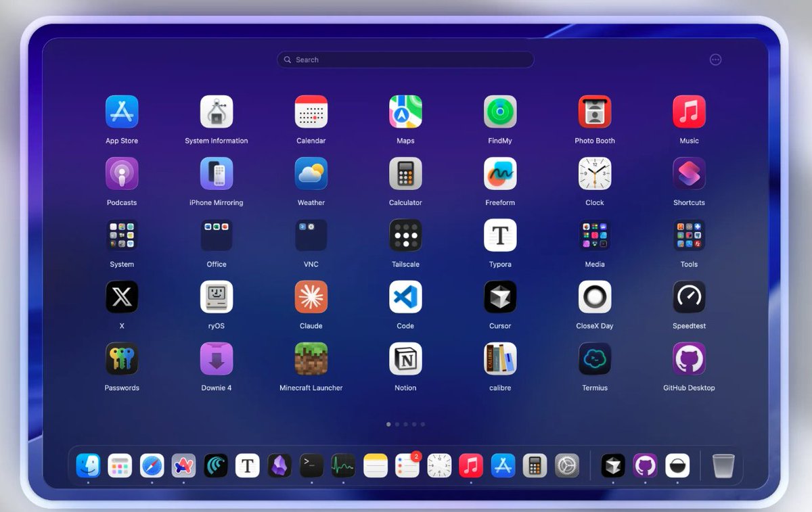Open Trash in the Dock

723,465
